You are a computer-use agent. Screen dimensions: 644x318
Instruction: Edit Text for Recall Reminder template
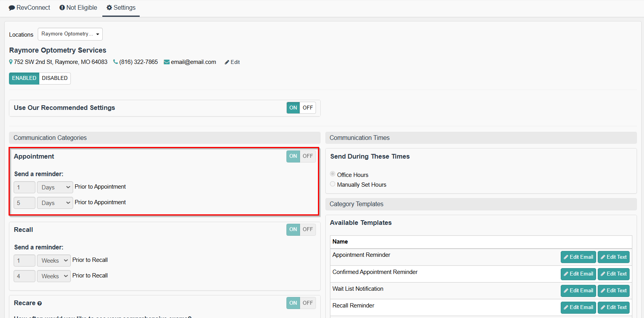coord(614,307)
